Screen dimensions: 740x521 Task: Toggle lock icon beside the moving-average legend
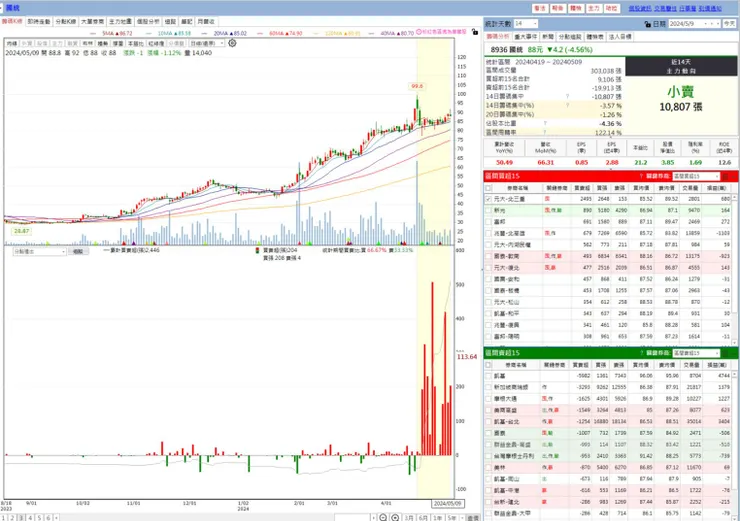point(475,32)
